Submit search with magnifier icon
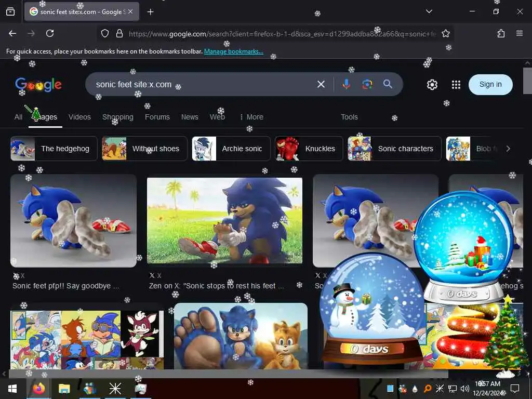The width and height of the screenshot is (532, 399). coord(388,84)
